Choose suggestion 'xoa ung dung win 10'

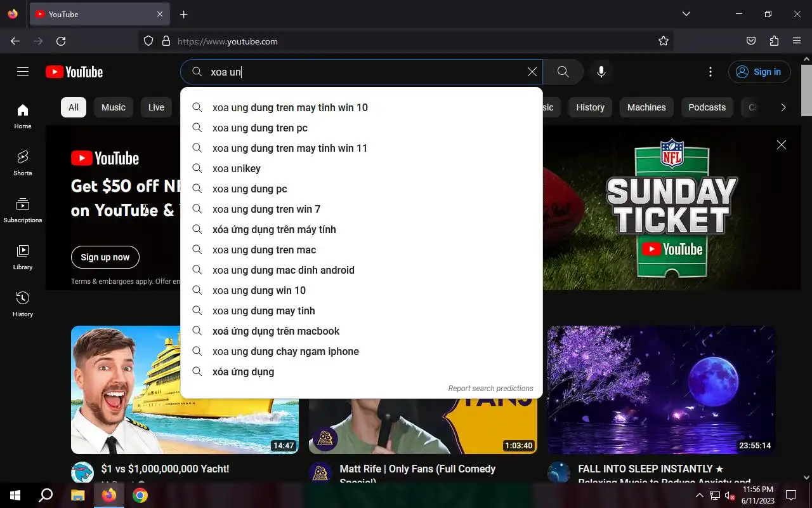tap(362, 290)
